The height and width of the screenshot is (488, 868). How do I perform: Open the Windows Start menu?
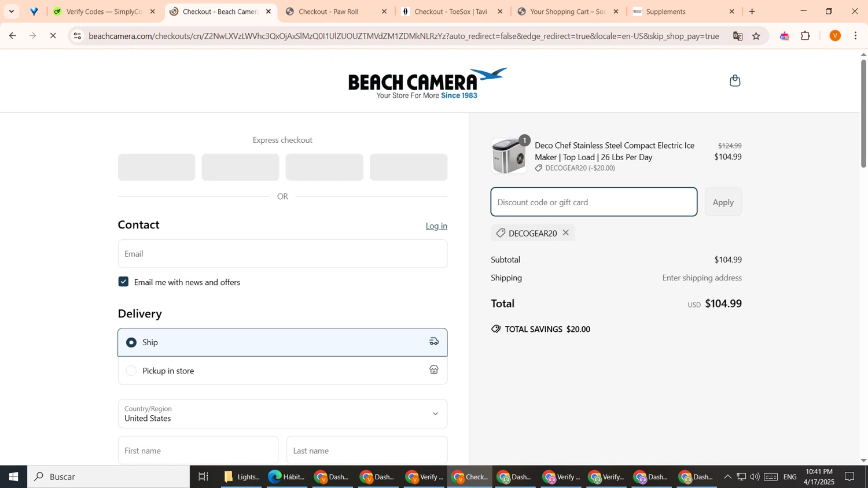click(13, 477)
